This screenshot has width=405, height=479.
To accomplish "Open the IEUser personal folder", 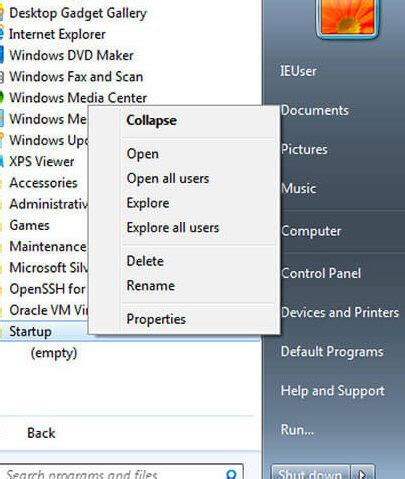I will coord(298,71).
